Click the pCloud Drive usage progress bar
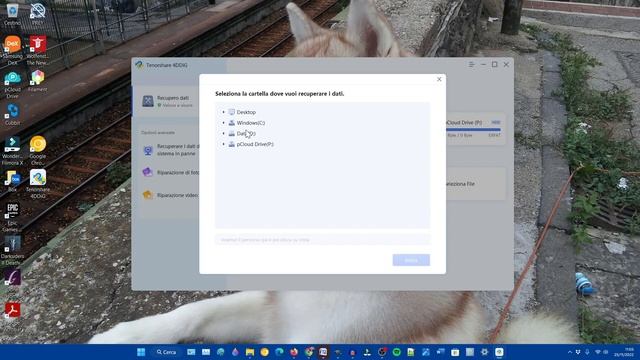The image size is (640, 360). (x=473, y=130)
